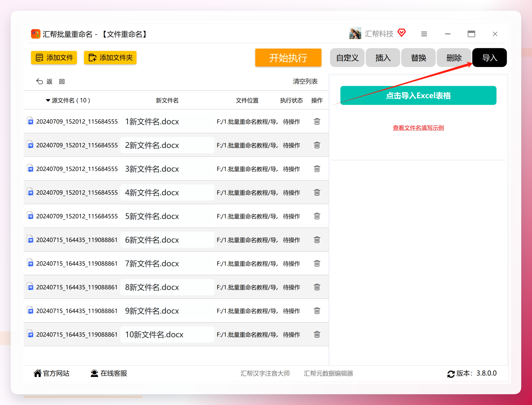
Task: Click 清空列表 to clear the list
Action: [x=305, y=81]
